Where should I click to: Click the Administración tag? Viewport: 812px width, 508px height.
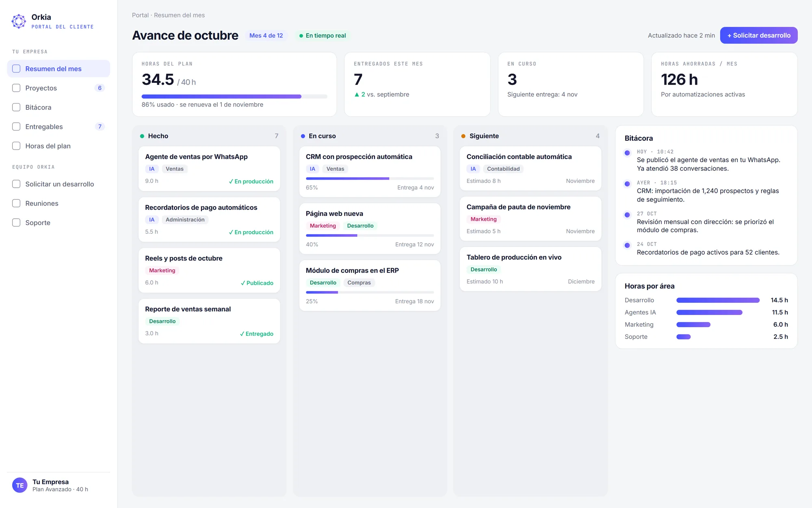(185, 219)
